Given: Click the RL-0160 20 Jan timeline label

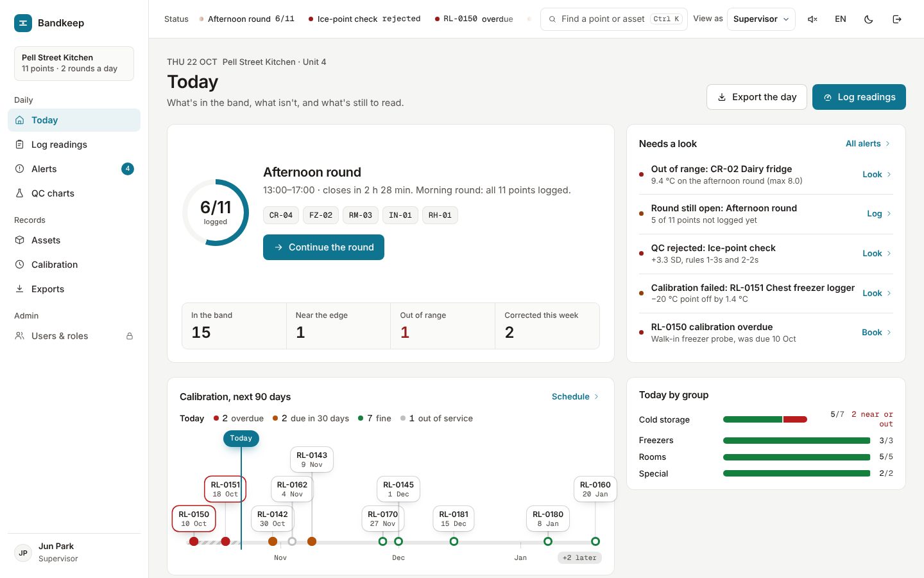Looking at the screenshot, I should coord(595,489).
